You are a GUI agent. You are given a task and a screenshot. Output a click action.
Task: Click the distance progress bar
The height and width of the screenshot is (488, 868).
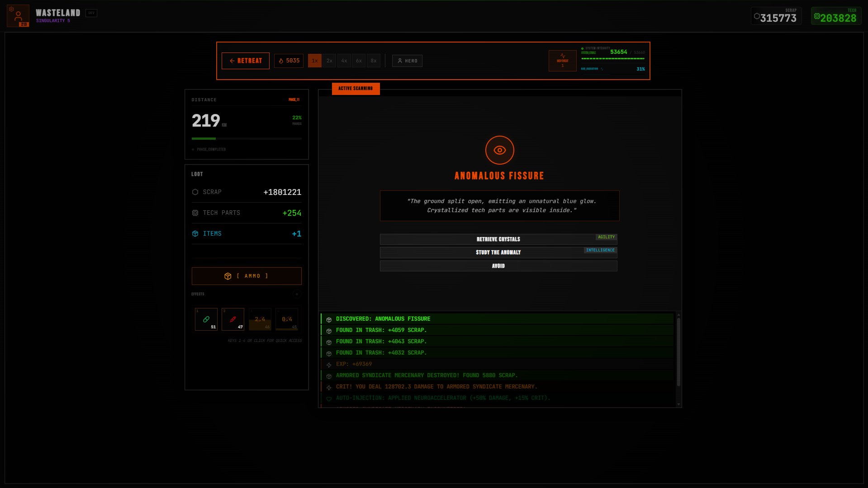247,138
